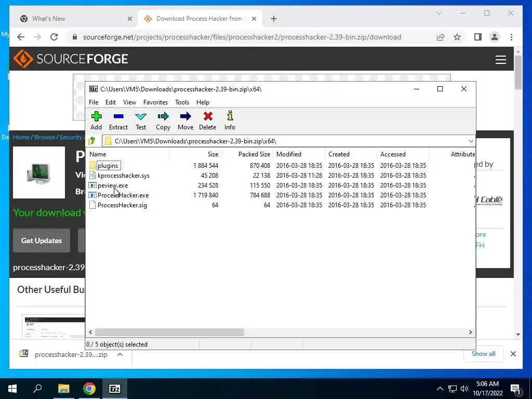Select the plugins folder
Image resolution: width=532 pixels, height=399 pixels.
pos(108,166)
